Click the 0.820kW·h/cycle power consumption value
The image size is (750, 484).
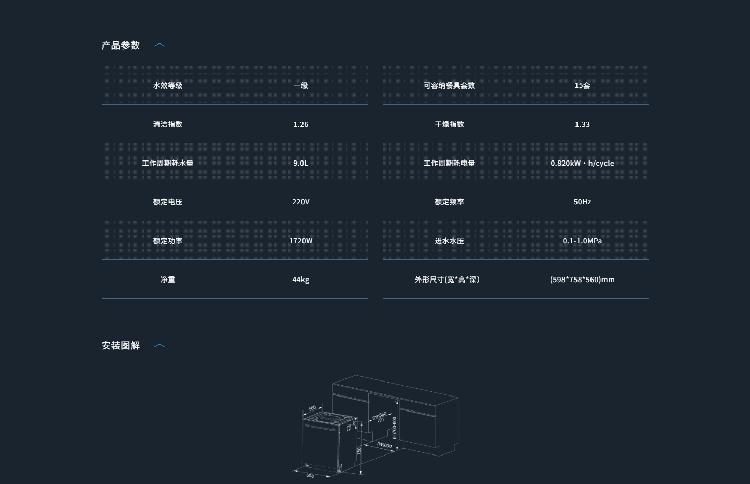pyautogui.click(x=582, y=163)
